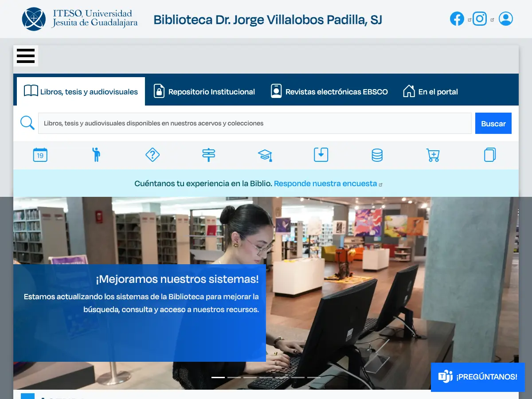The image size is (532, 399).
Task: Click the ITESO university logo
Action: click(80, 19)
